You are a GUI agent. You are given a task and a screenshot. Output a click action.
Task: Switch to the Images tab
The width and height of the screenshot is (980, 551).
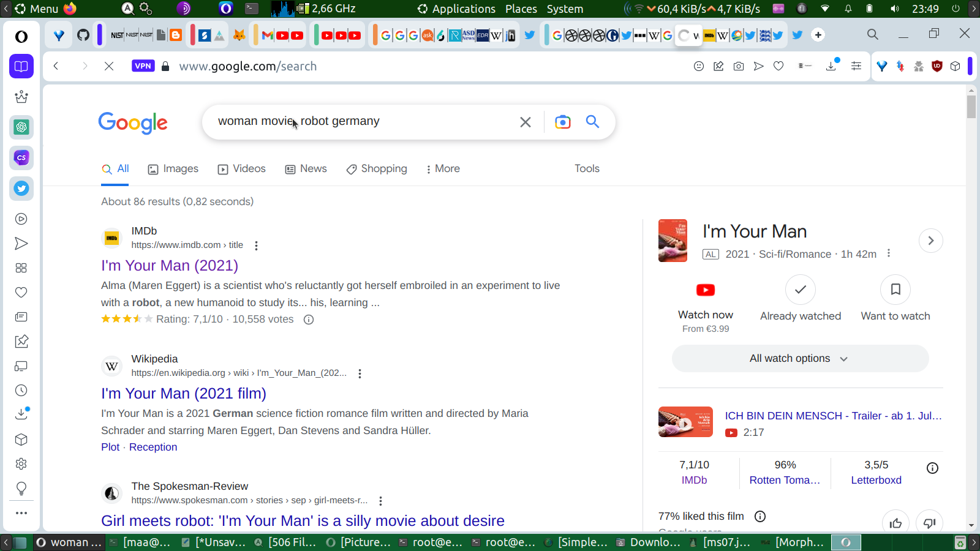point(173,169)
